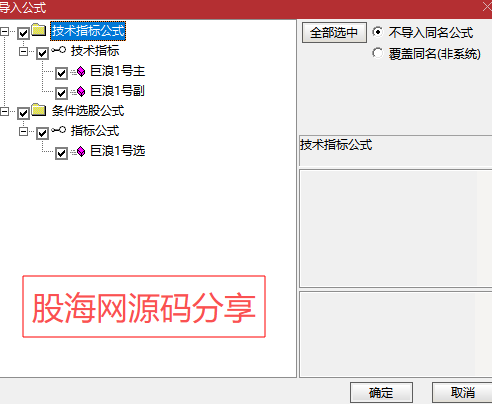The height and width of the screenshot is (404, 492).
Task: Collapse the 指标公式 subgroup node
Action: click(x=23, y=132)
